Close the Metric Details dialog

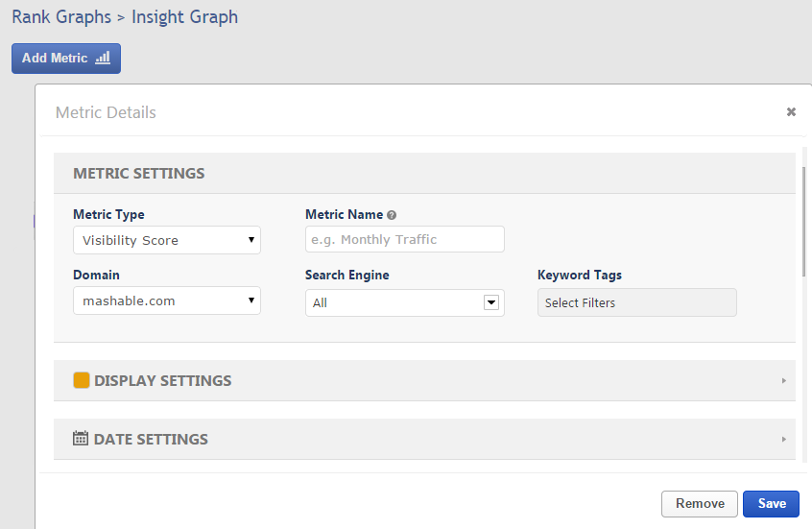click(x=791, y=112)
